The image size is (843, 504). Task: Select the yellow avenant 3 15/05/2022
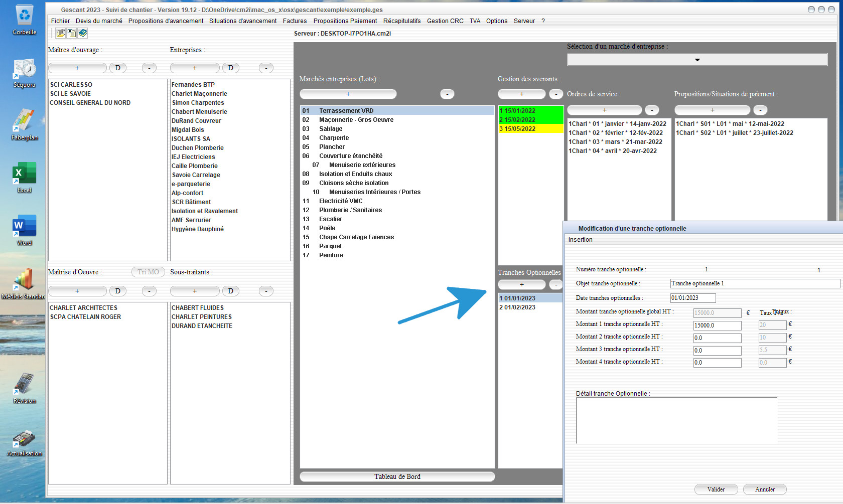point(531,129)
